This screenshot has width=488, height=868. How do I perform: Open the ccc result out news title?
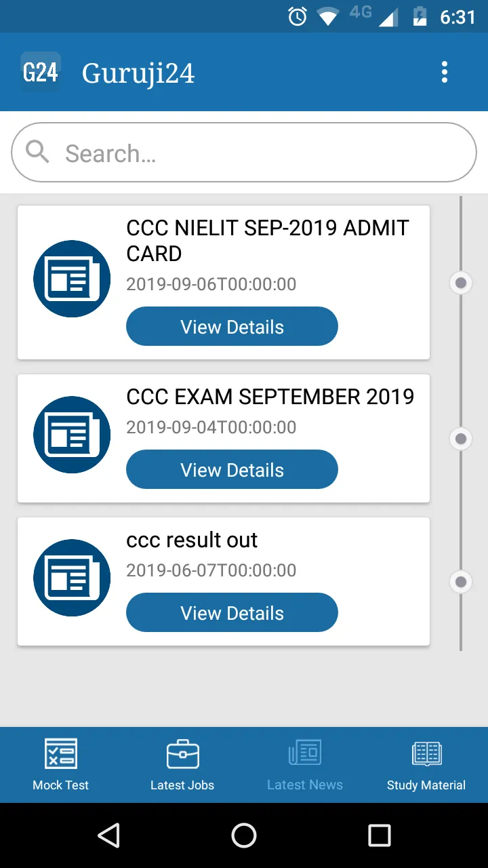coord(192,540)
